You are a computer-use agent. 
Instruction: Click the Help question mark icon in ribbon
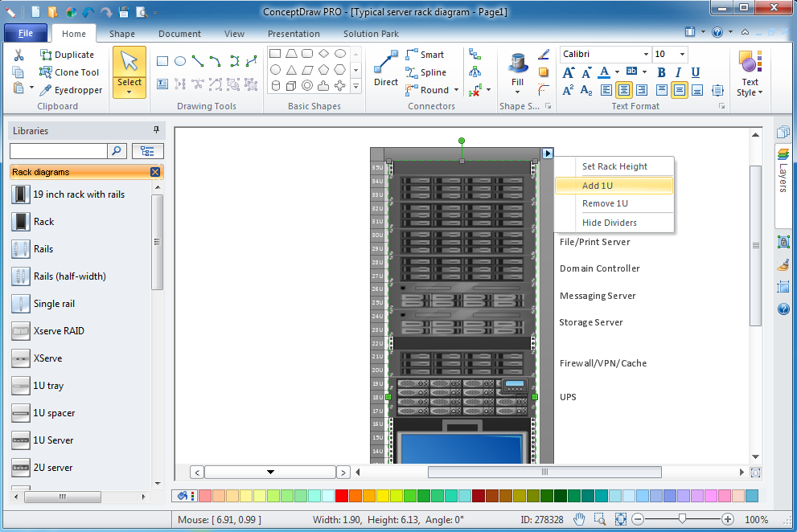click(717, 32)
